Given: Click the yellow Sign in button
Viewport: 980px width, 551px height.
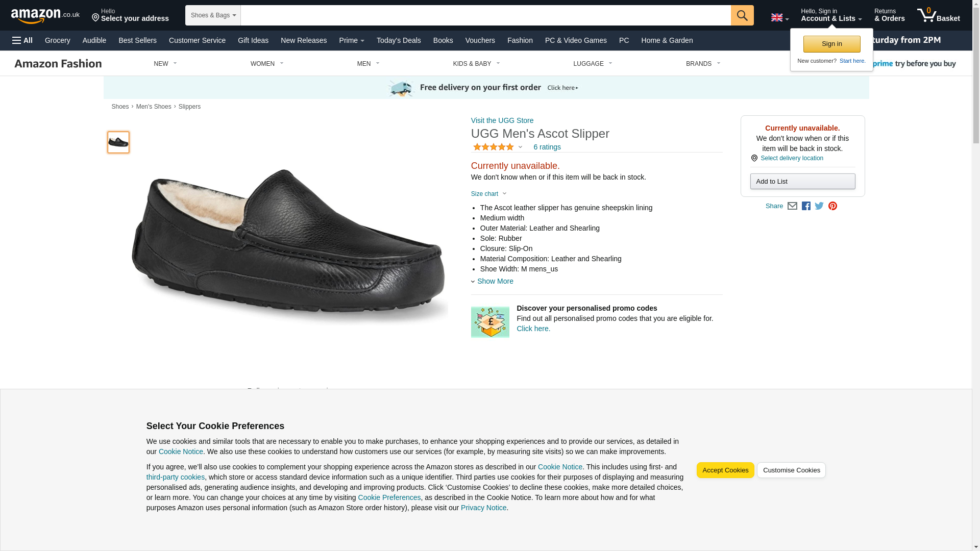Looking at the screenshot, I should [831, 44].
